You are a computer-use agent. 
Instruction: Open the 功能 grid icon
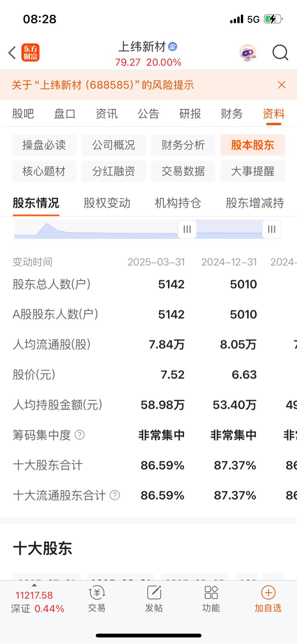click(211, 592)
